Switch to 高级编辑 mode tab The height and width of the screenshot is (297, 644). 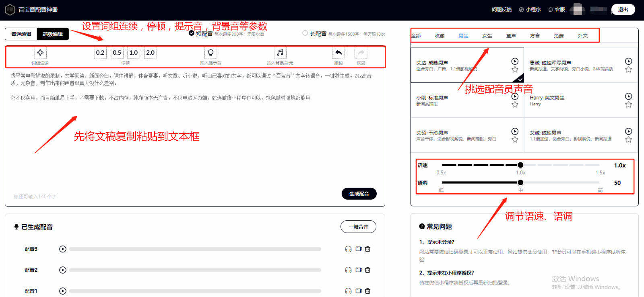[53, 34]
